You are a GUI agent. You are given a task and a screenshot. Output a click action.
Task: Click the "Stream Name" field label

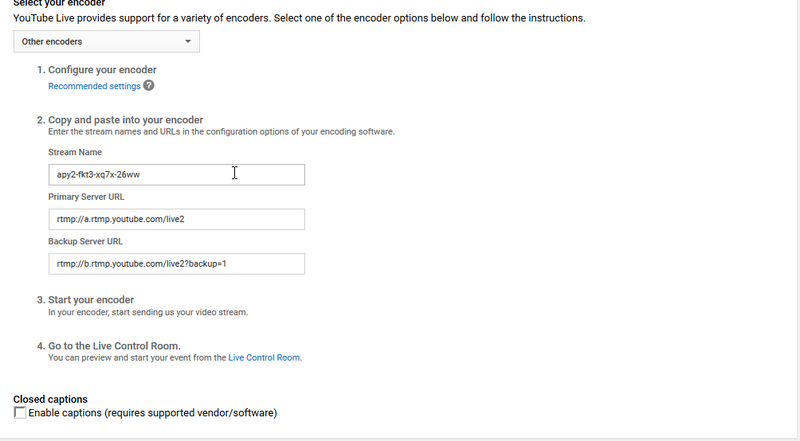point(75,152)
